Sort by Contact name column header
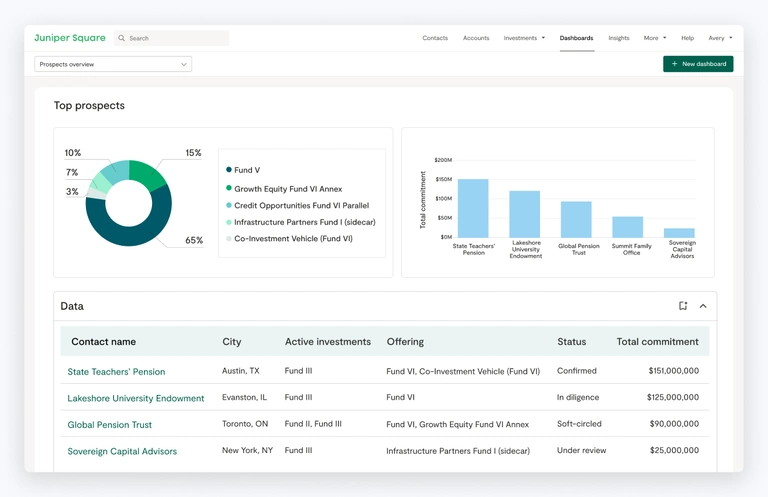Screen dimensions: 768x497 point(103,342)
